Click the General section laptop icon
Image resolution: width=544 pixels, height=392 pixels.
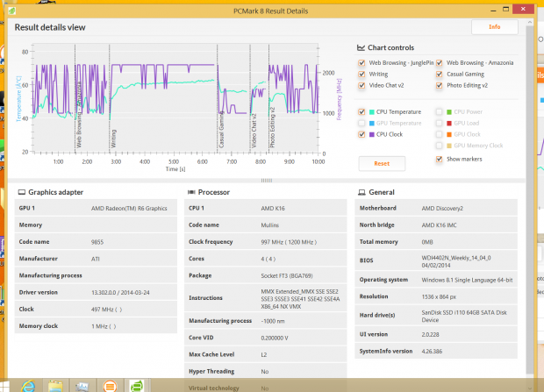(361, 191)
